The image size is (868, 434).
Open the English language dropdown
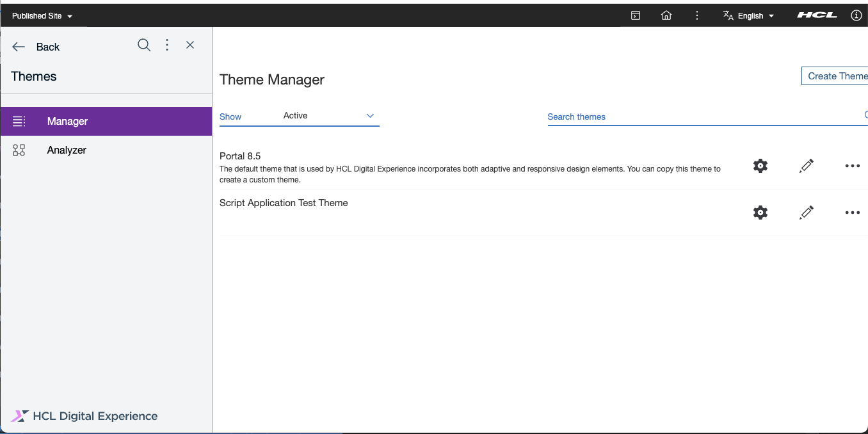[748, 15]
